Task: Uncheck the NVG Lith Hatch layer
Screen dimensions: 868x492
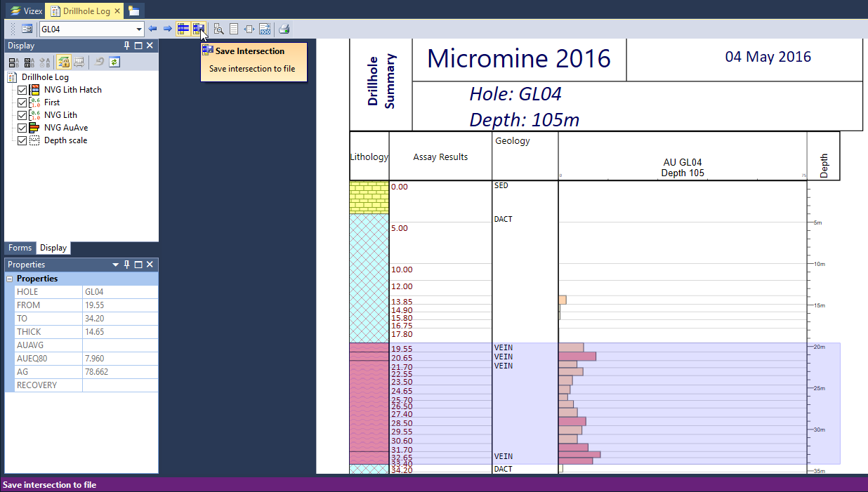Action: [x=22, y=90]
